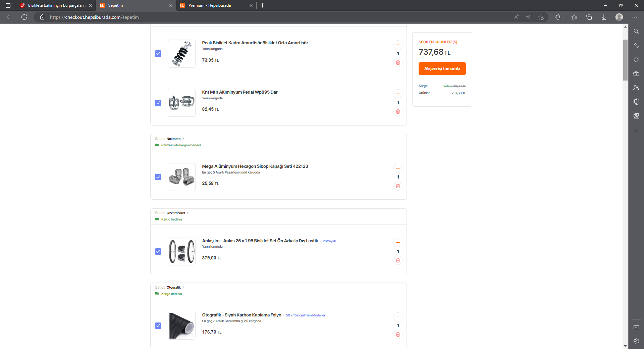Add one more Mega Alüminyum Sibop Kapağı Seti
This screenshot has height=349, width=644.
398,168
